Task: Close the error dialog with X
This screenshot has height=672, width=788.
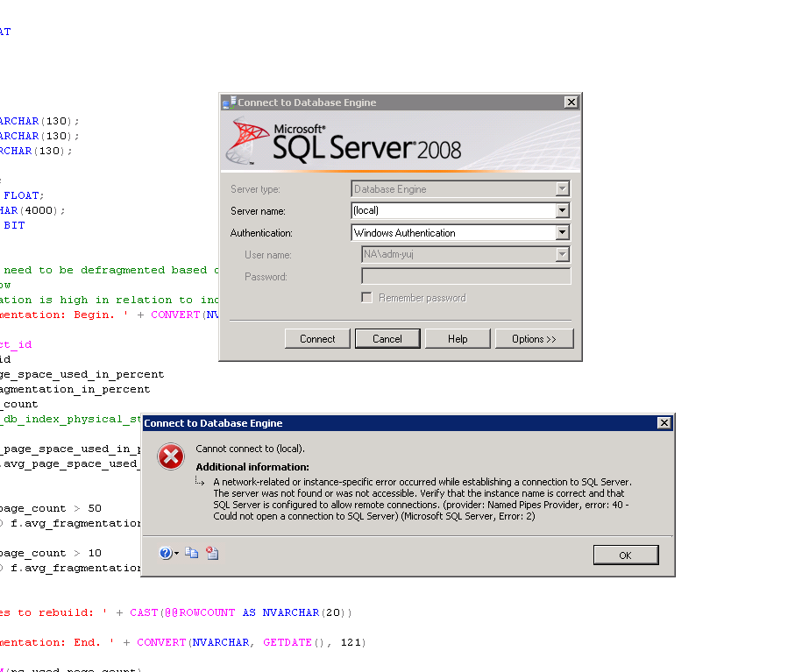Action: 664,423
